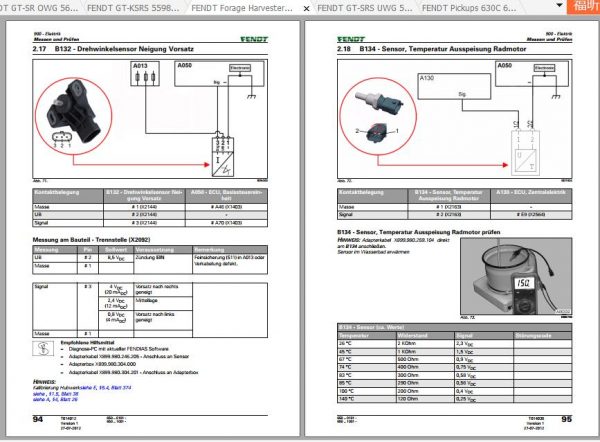600x442 pixels.
Task: Click the "1 KOhm" resistance cell
Action: (425, 352)
